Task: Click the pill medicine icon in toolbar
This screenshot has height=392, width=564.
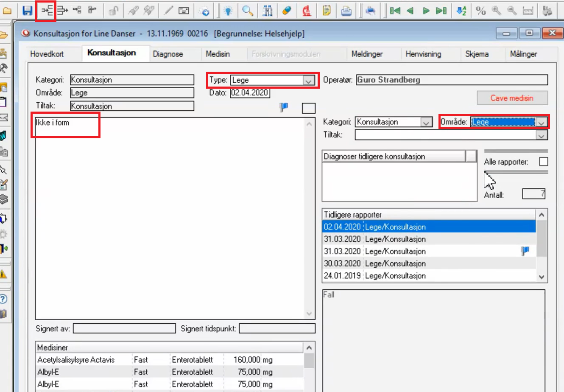Action: click(x=287, y=11)
